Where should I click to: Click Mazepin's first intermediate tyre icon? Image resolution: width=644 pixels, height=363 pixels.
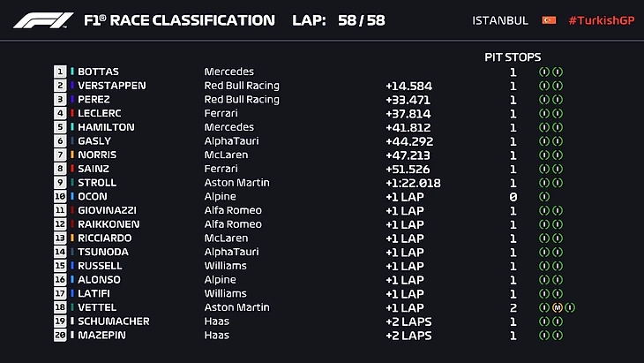click(x=544, y=336)
